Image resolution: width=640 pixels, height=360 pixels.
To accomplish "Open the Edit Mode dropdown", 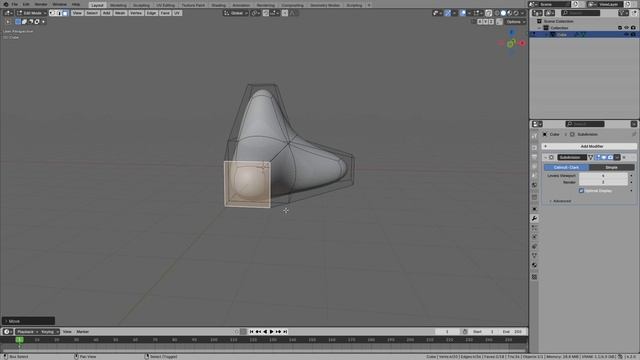I will (32, 13).
